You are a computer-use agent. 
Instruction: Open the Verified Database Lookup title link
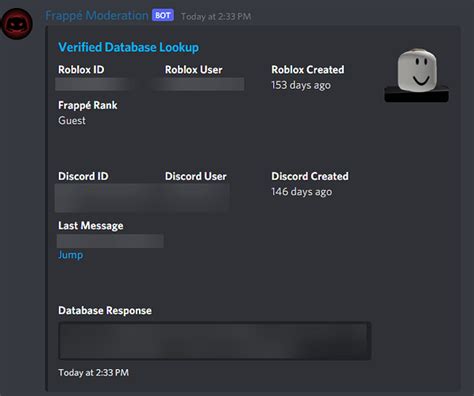point(128,47)
